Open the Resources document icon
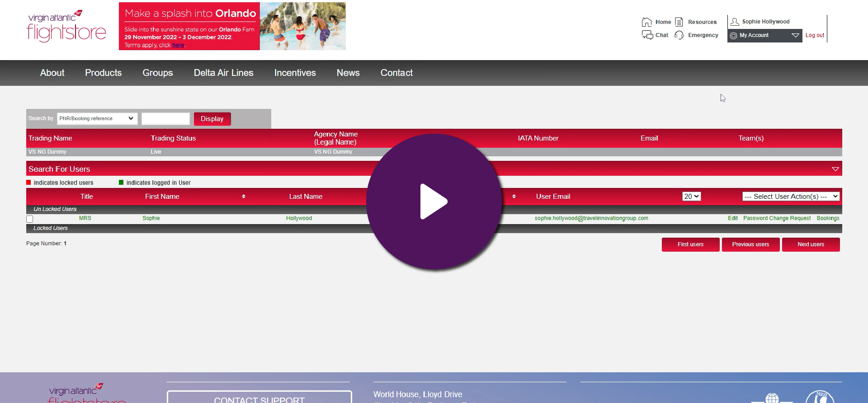This screenshot has width=868, height=403. click(679, 22)
